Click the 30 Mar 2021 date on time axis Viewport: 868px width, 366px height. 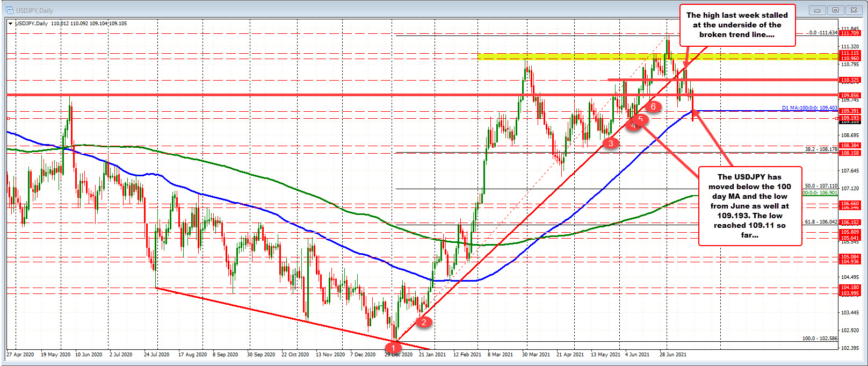[536, 355]
